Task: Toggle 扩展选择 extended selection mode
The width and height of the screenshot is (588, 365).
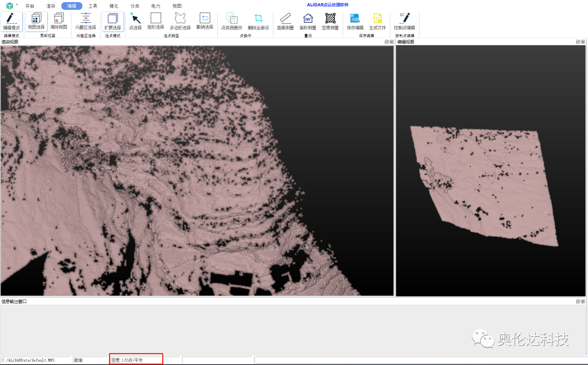Action: (x=113, y=21)
